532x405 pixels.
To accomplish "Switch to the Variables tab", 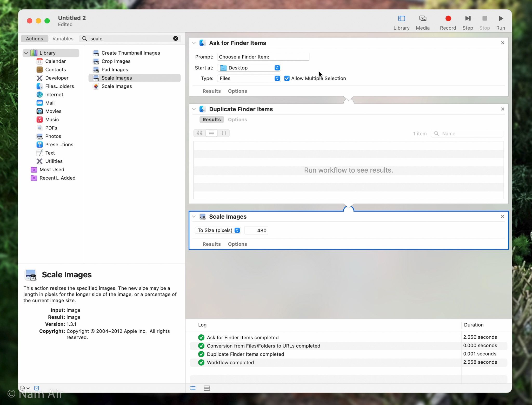I will tap(63, 38).
